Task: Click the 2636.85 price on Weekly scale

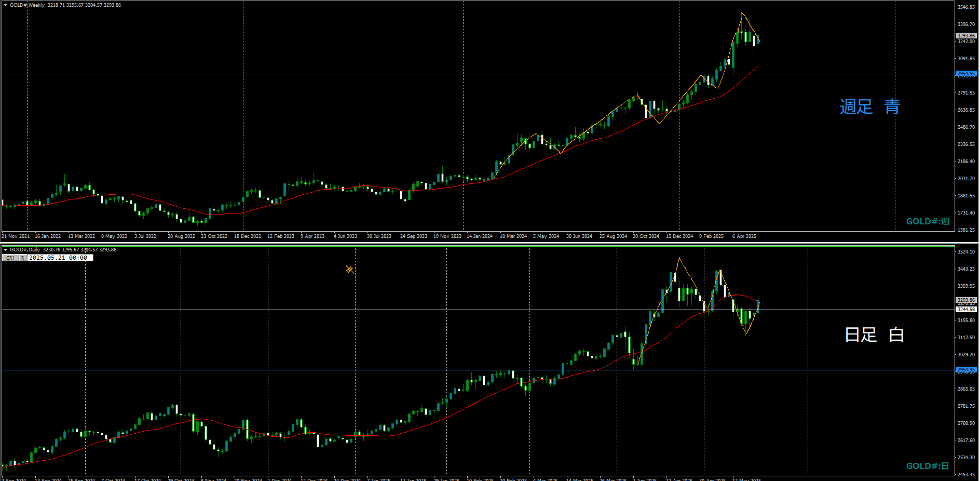Action: 966,110
